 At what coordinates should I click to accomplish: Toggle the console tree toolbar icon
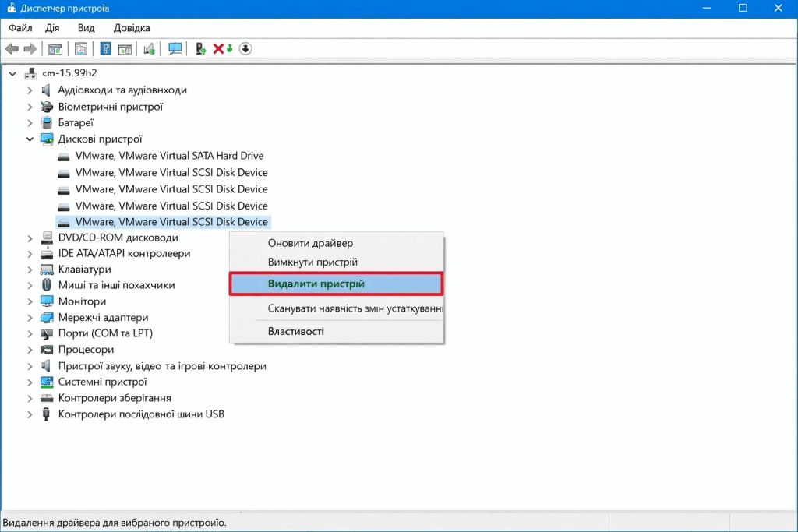tap(55, 49)
